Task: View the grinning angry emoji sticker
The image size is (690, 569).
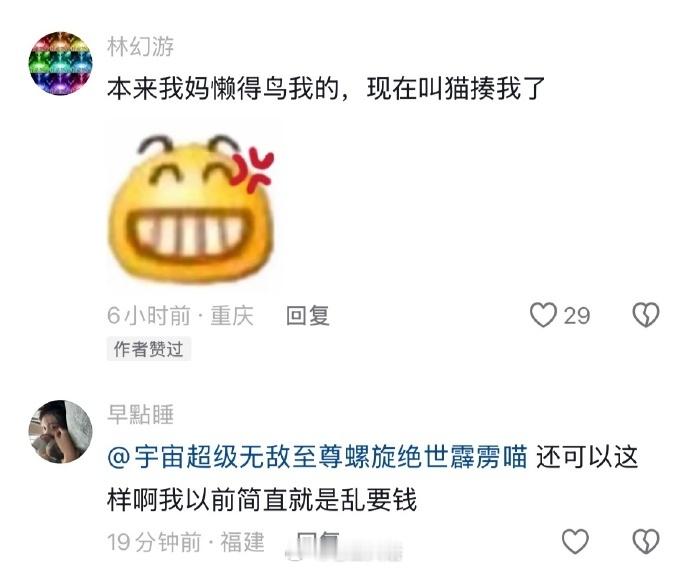Action: [192, 207]
